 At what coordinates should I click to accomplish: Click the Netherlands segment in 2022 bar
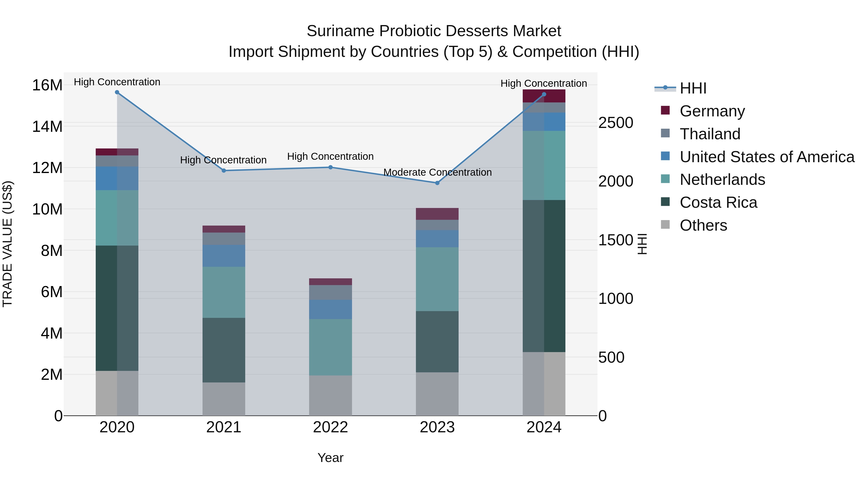331,347
